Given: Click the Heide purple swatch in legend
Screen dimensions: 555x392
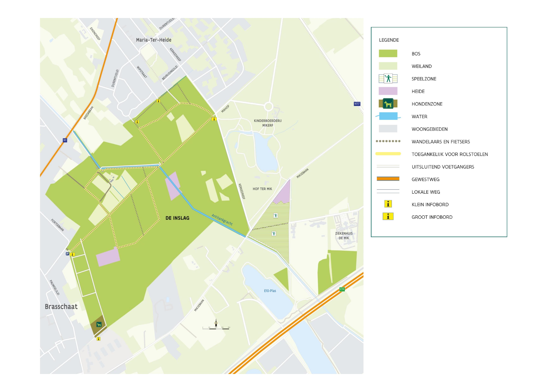Looking at the screenshot, I should pos(388,91).
